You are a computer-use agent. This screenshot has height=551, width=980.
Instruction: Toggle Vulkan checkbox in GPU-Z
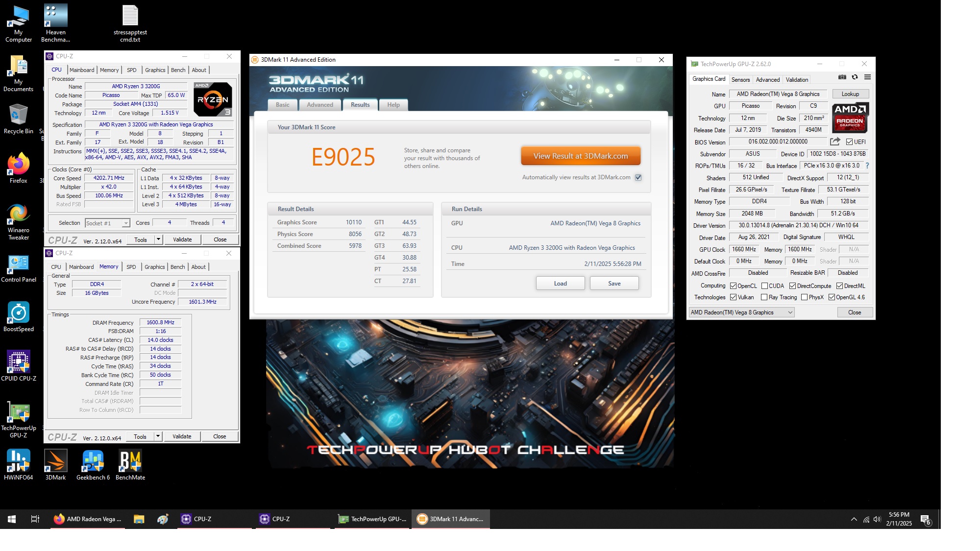[x=734, y=297]
